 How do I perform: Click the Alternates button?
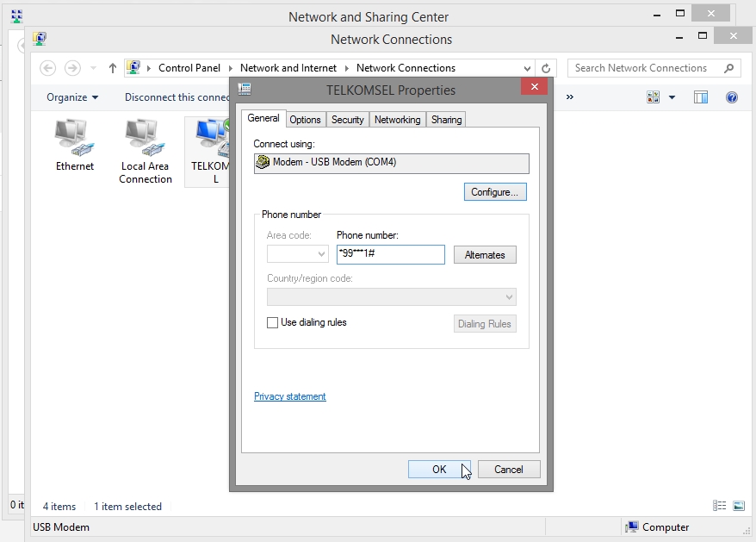(485, 255)
